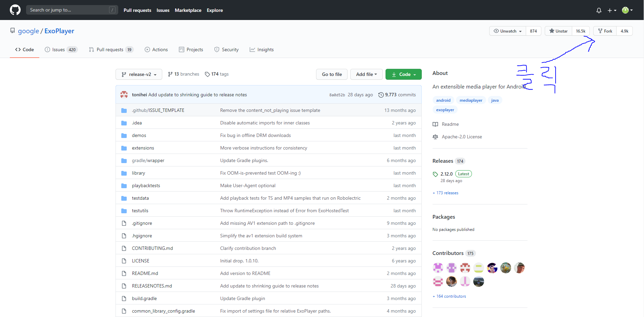Screen dimensions: 644x317
Task: Click the GitHub Octocat logo
Action: coord(15,10)
